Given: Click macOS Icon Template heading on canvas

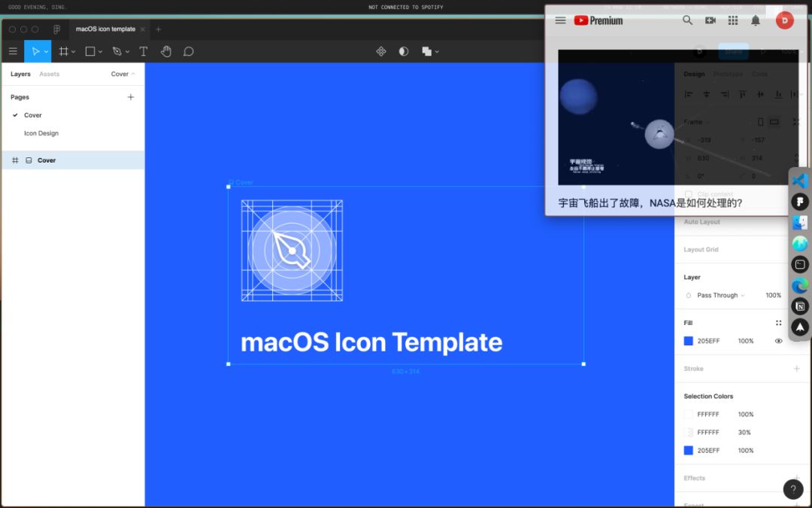Looking at the screenshot, I should coord(371,342).
